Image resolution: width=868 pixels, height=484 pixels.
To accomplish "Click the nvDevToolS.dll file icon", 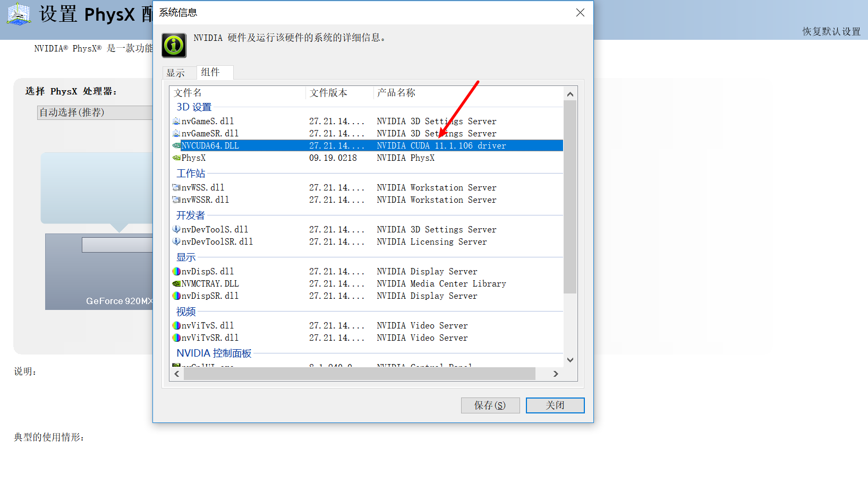I will [176, 229].
